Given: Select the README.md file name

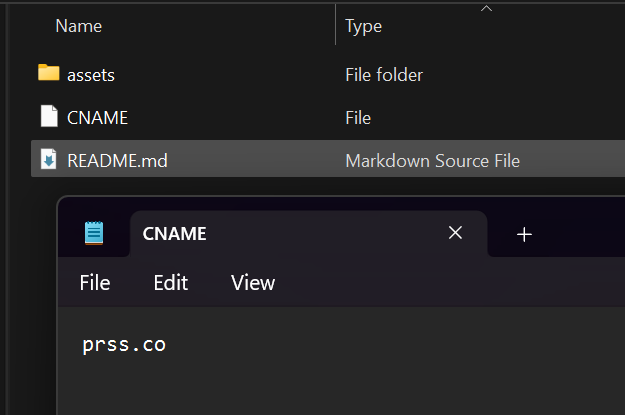Looking at the screenshot, I should 117,161.
